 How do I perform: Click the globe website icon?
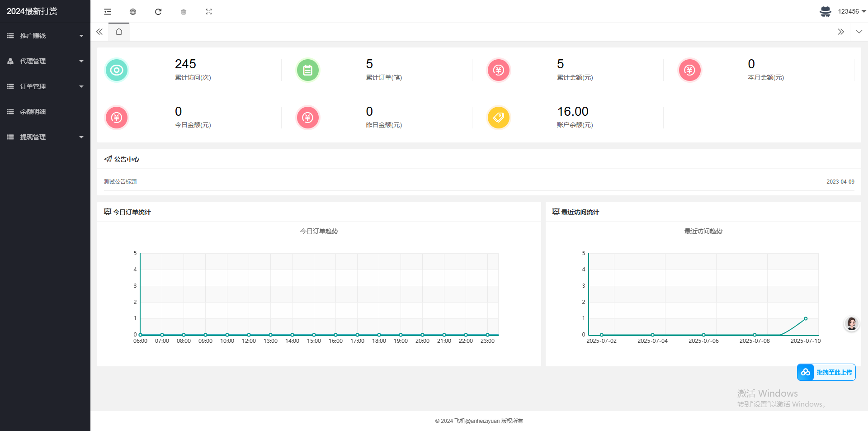(133, 12)
